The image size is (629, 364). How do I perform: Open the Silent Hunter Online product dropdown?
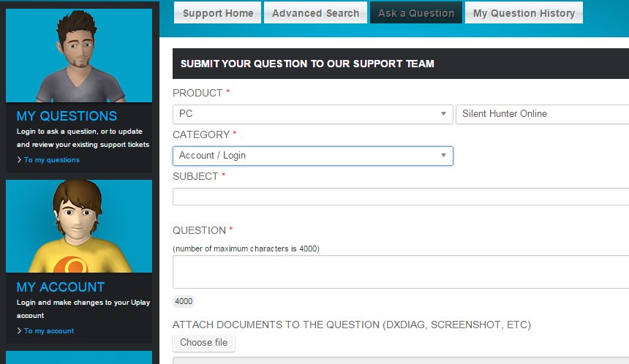pyautogui.click(x=541, y=114)
